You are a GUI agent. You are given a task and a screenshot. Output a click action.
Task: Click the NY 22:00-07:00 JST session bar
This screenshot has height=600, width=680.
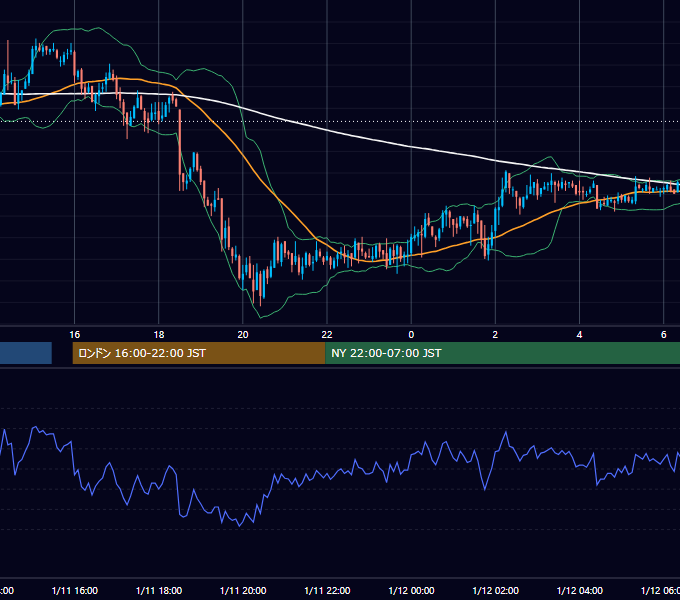point(503,353)
